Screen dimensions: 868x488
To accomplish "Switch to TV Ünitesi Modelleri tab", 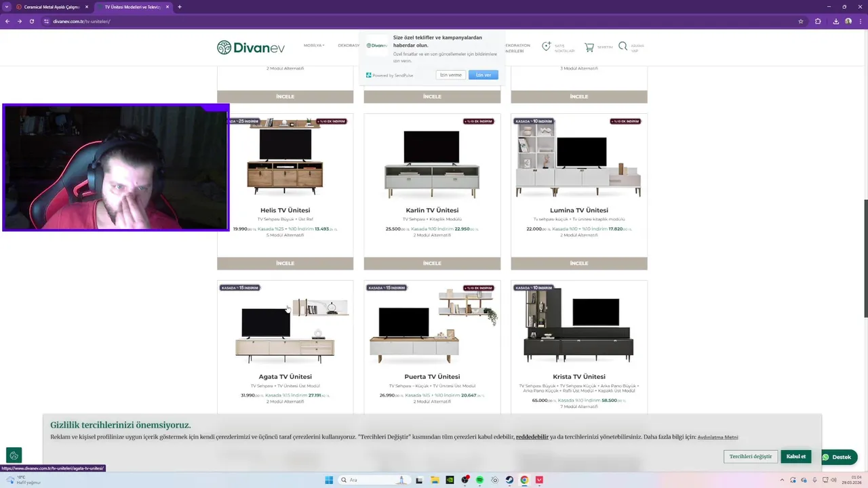I will tap(132, 7).
